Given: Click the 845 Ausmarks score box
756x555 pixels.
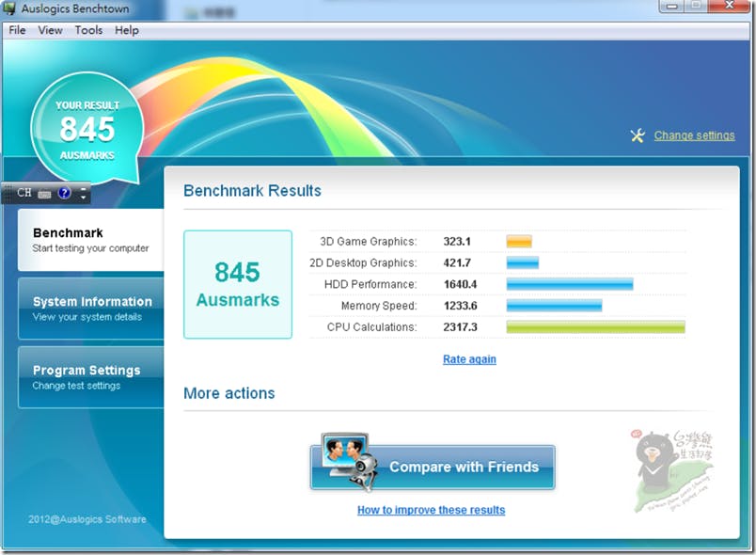Looking at the screenshot, I should [238, 284].
